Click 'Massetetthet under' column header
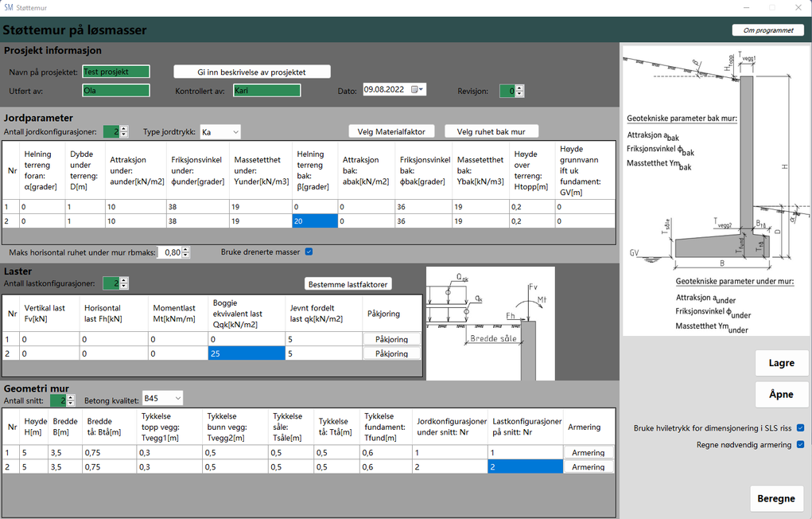 pyautogui.click(x=261, y=170)
